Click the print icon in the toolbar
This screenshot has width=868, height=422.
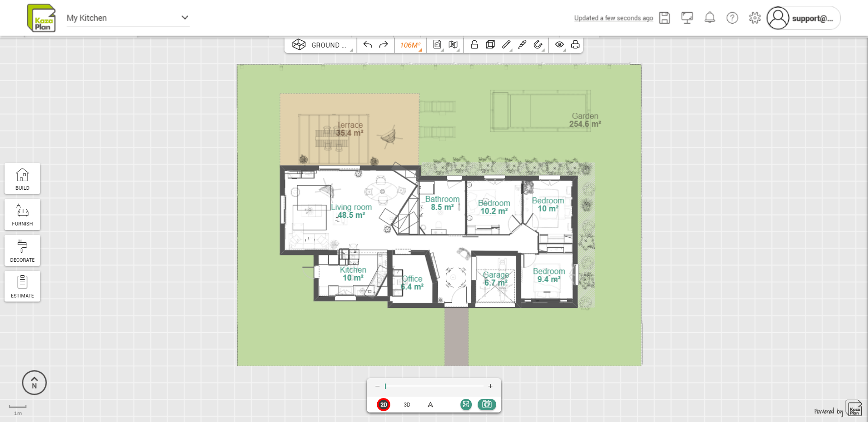[x=575, y=45]
